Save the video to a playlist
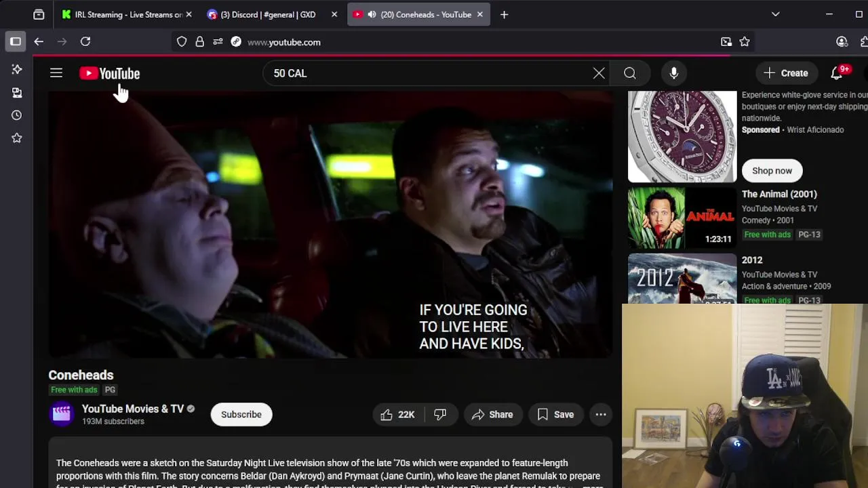The width and height of the screenshot is (868, 488). [556, 415]
